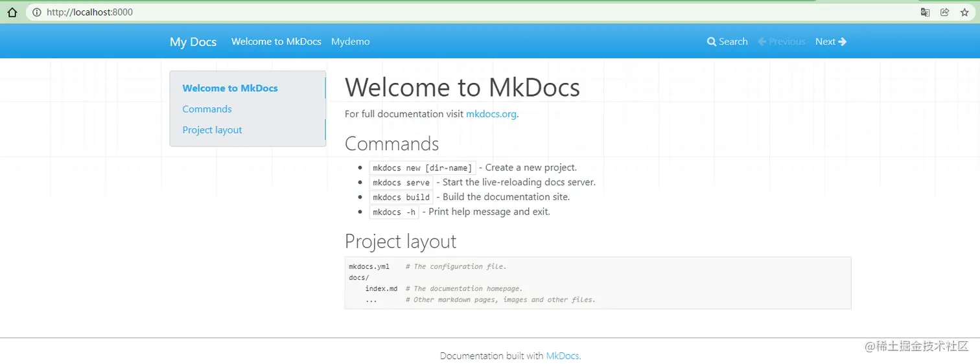Screen dimensions: 980x364
Task: Click mkdocs.yml in the code block
Action: click(x=369, y=266)
